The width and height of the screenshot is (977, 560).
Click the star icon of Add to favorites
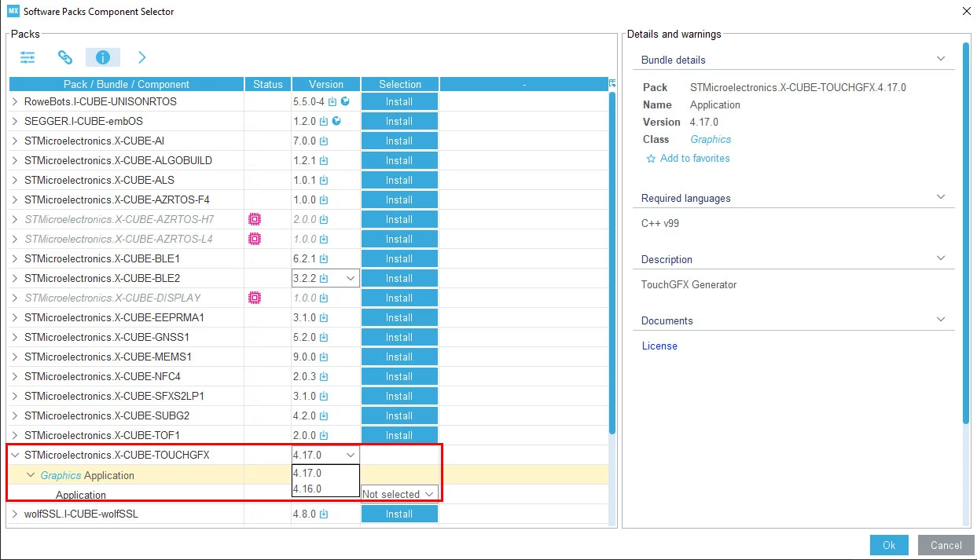pyautogui.click(x=651, y=159)
